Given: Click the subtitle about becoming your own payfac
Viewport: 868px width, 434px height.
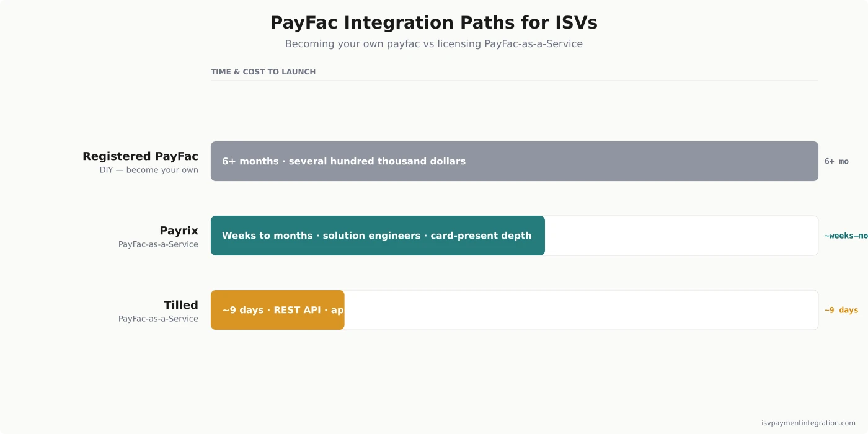Looking at the screenshot, I should click(434, 44).
